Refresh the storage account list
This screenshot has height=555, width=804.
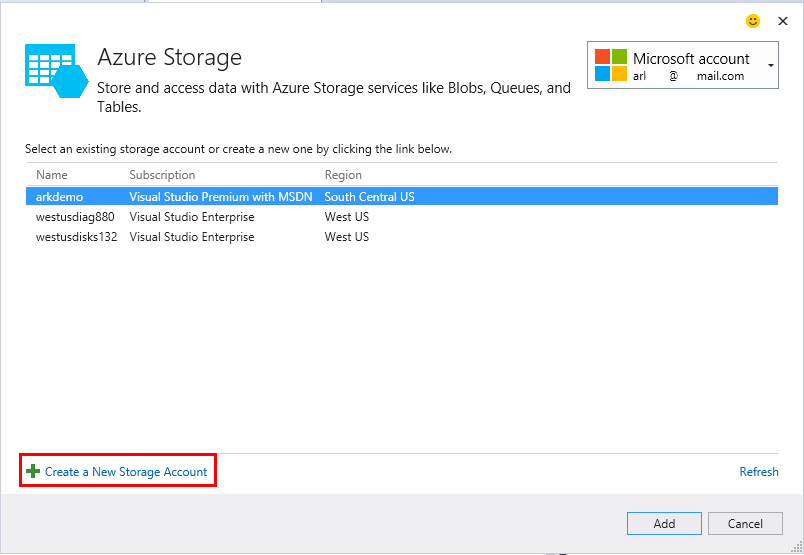759,472
